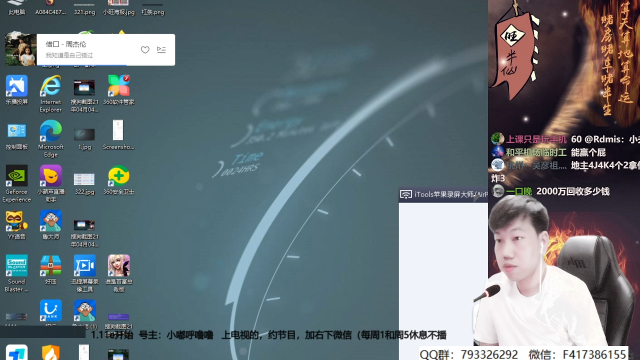The height and width of the screenshot is (360, 640).
Task: Click chat username 上课只是玩手机
Action: pos(536,140)
